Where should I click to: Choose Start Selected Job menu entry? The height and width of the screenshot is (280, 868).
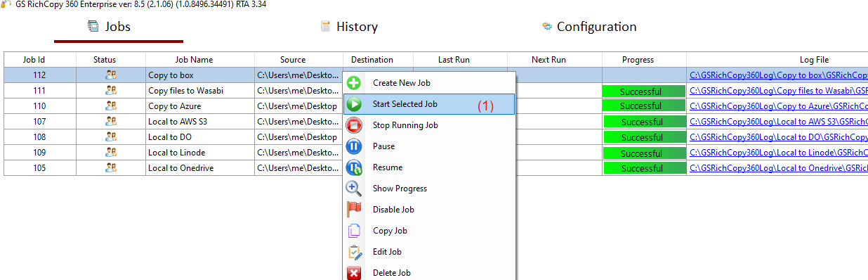(429, 104)
